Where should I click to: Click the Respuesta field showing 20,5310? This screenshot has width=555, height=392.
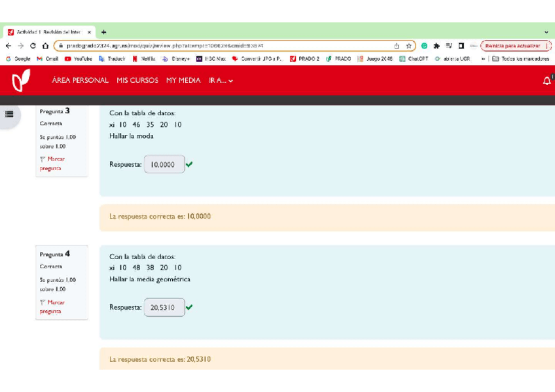(164, 308)
